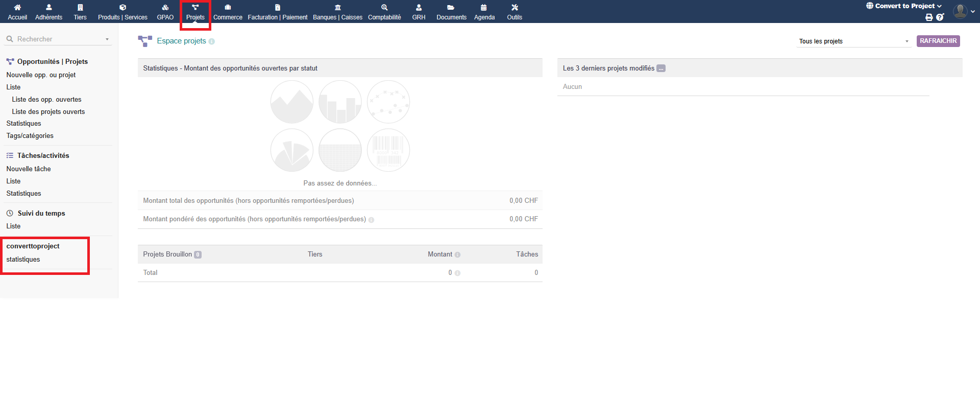The width and height of the screenshot is (980, 395).
Task: Go to Liste des projets ouverts
Action: [48, 112]
